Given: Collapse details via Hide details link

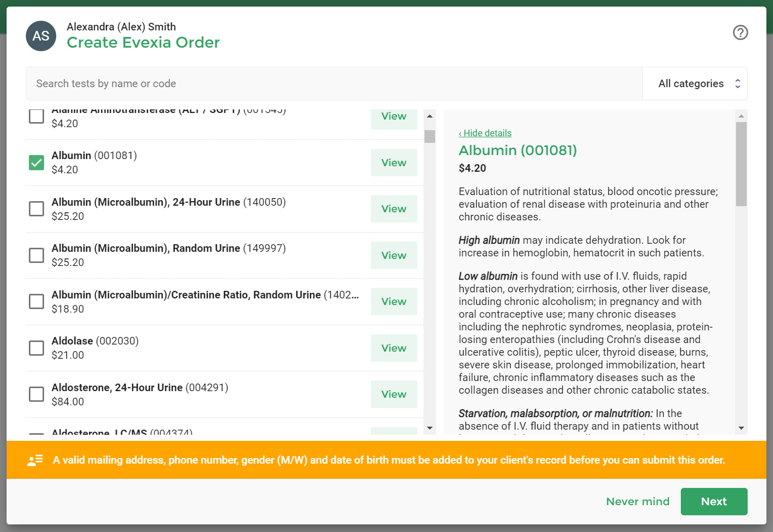Looking at the screenshot, I should point(485,133).
